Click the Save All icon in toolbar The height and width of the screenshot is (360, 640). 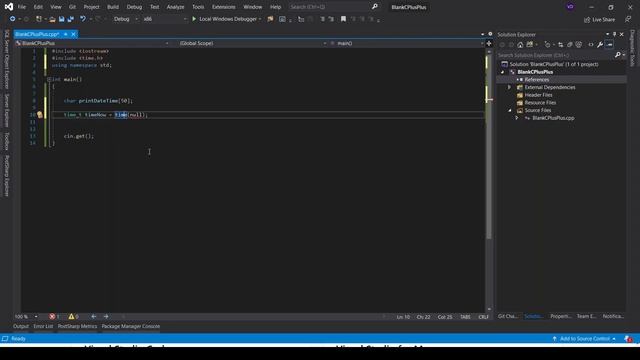click(71, 19)
